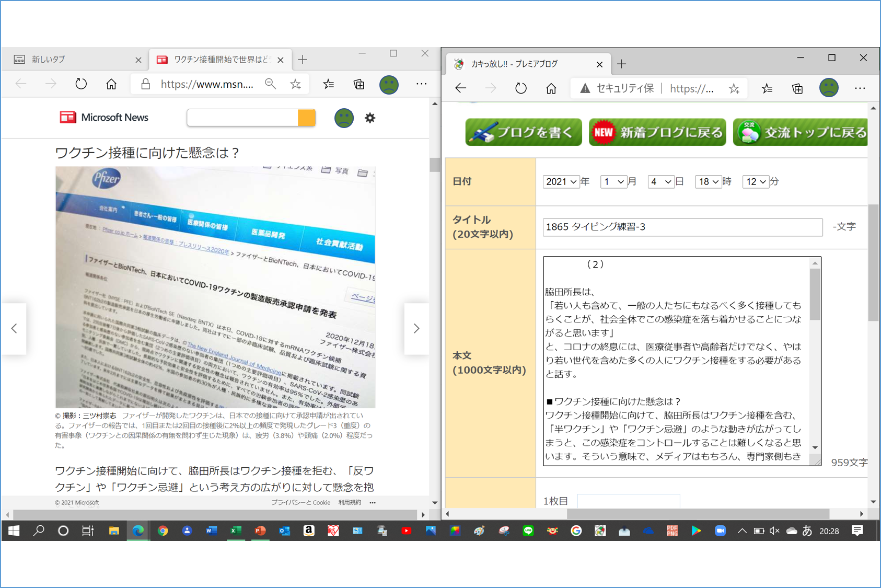Click Microsoft News account avatar
This screenshot has height=588, width=881.
click(344, 118)
